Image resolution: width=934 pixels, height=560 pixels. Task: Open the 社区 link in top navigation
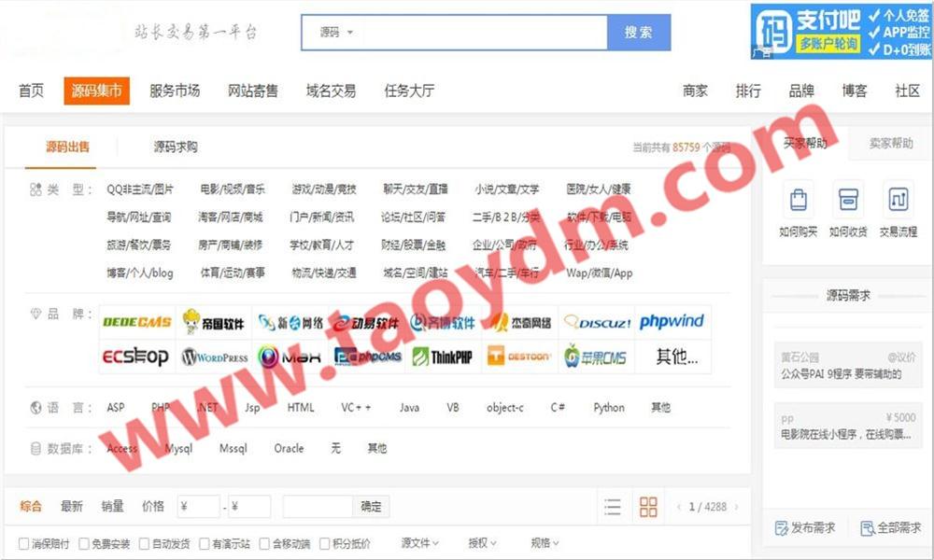(907, 91)
